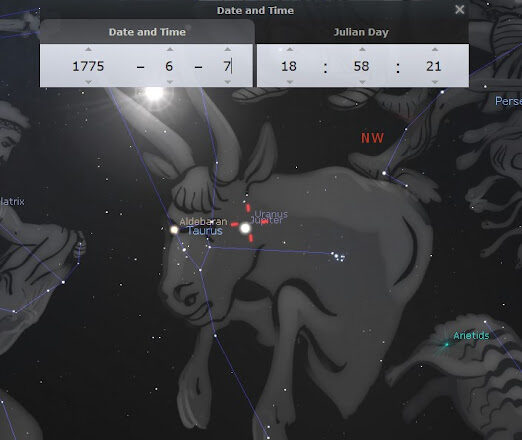Increase the day with its up arrow

click(228, 49)
